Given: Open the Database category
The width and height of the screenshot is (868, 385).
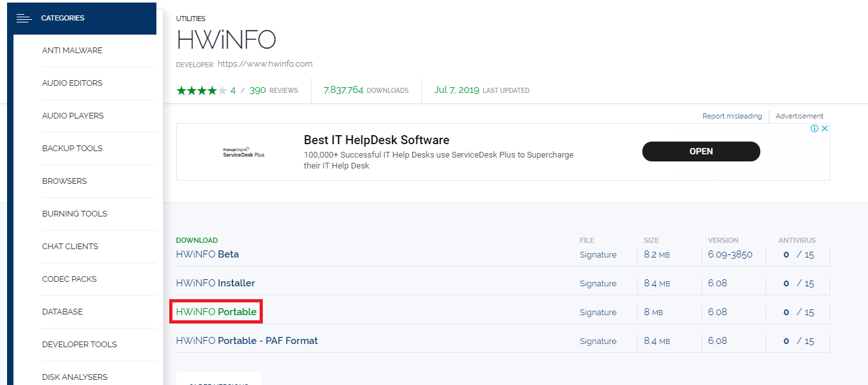Looking at the screenshot, I should (62, 312).
